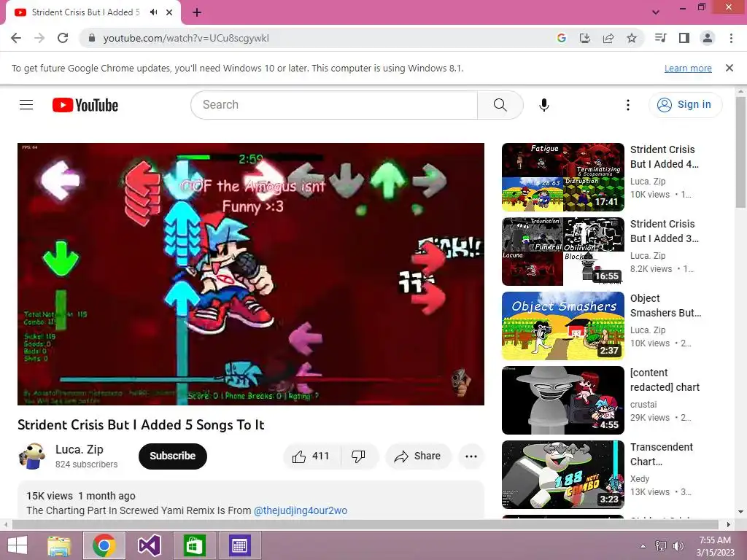Search with voice microphone icon
The height and width of the screenshot is (560, 747).
tap(544, 105)
